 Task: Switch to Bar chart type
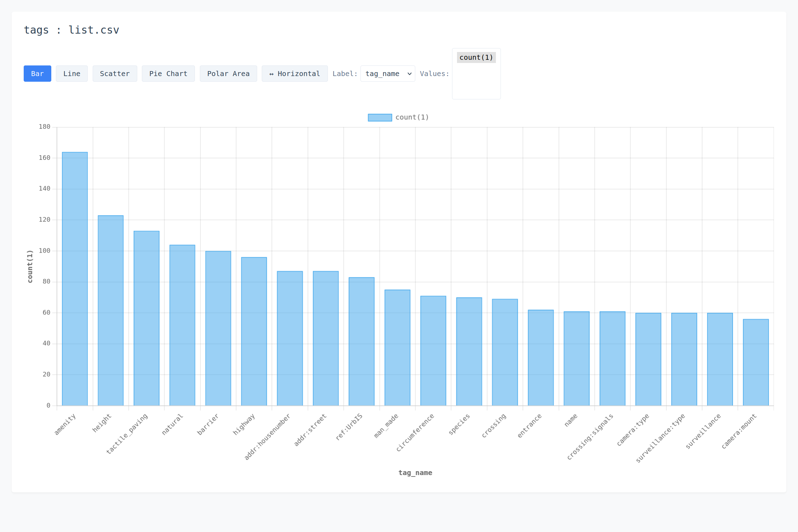point(37,74)
